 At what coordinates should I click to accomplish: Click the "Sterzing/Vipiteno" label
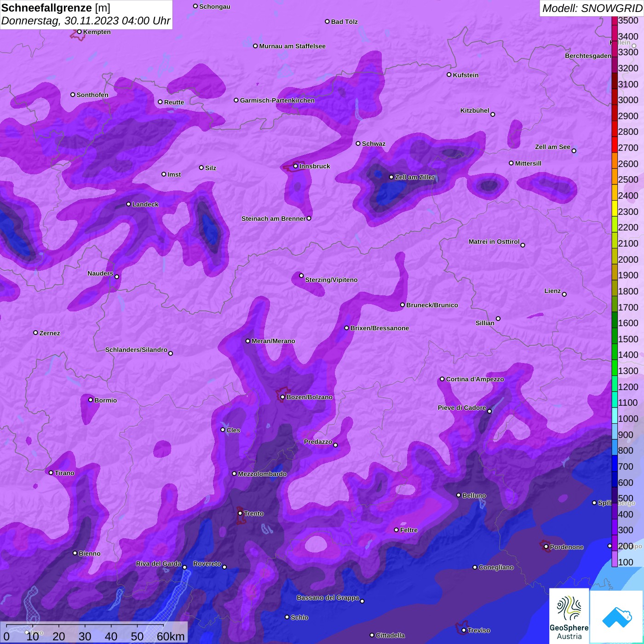331,280
